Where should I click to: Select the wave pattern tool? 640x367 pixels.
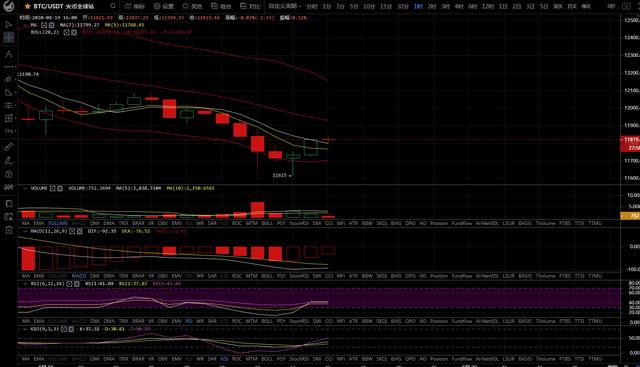(x=9, y=131)
